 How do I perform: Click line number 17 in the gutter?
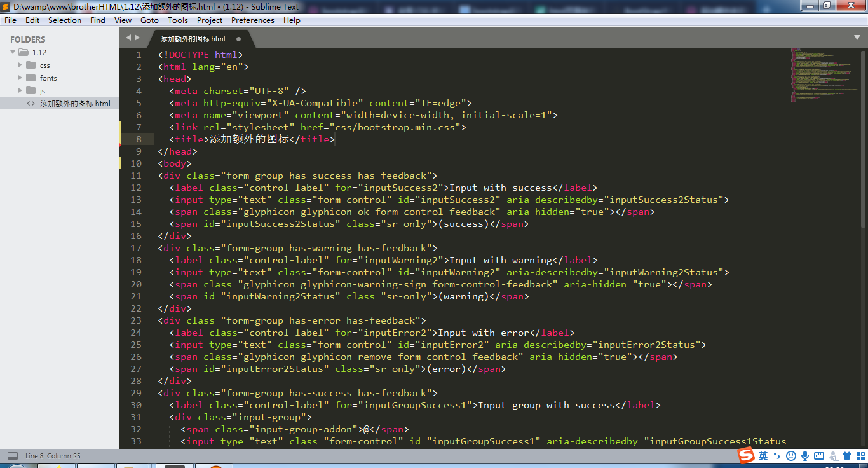136,248
